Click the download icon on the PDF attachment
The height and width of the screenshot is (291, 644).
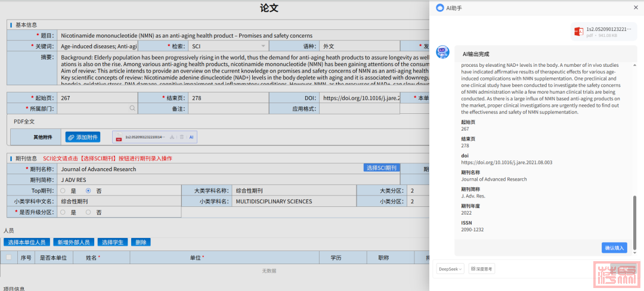[172, 137]
